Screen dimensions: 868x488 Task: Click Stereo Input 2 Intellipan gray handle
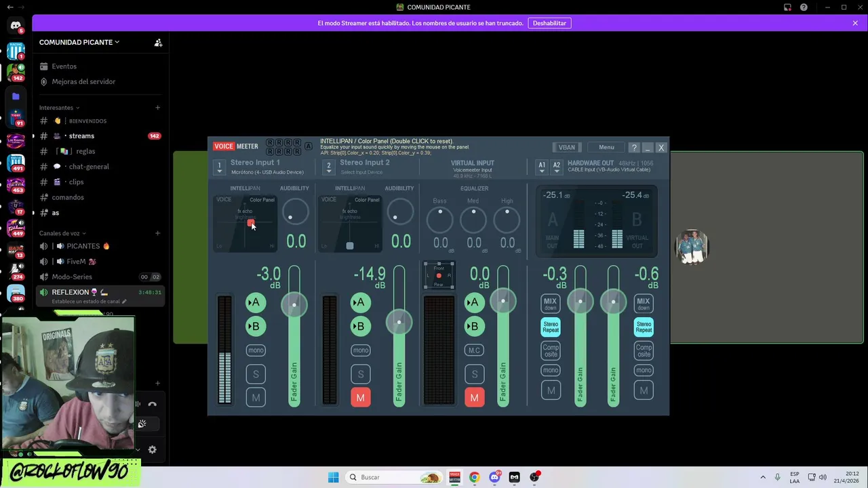(x=350, y=245)
